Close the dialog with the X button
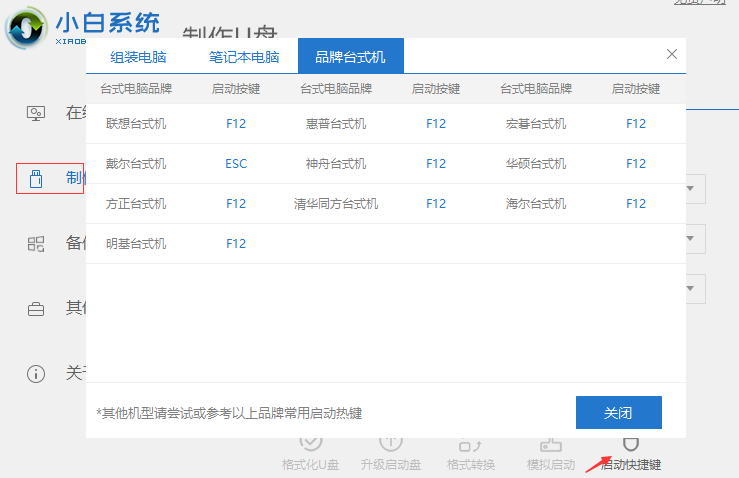The width and height of the screenshot is (739, 478). point(671,54)
